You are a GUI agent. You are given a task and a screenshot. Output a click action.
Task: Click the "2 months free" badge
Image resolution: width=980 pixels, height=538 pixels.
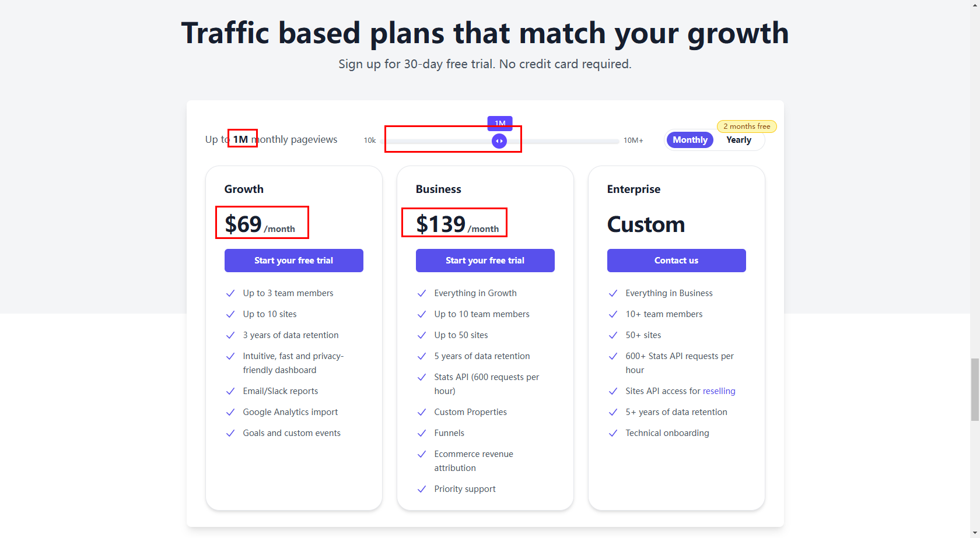click(747, 126)
